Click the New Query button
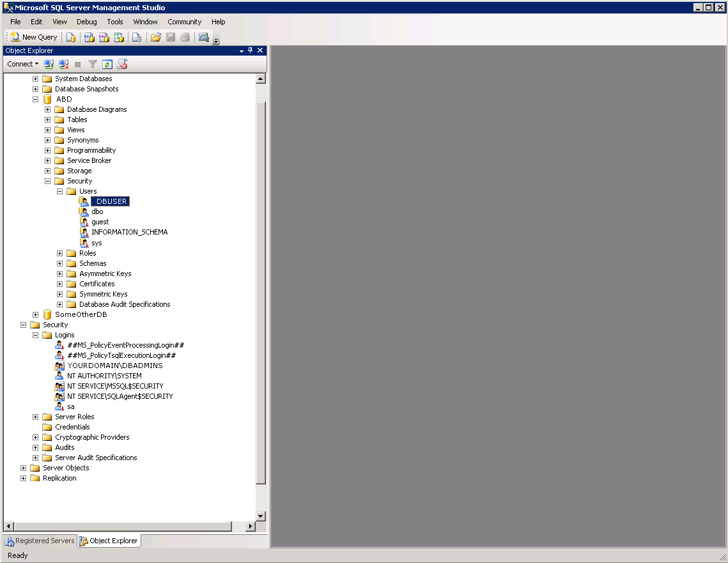 tap(35, 37)
